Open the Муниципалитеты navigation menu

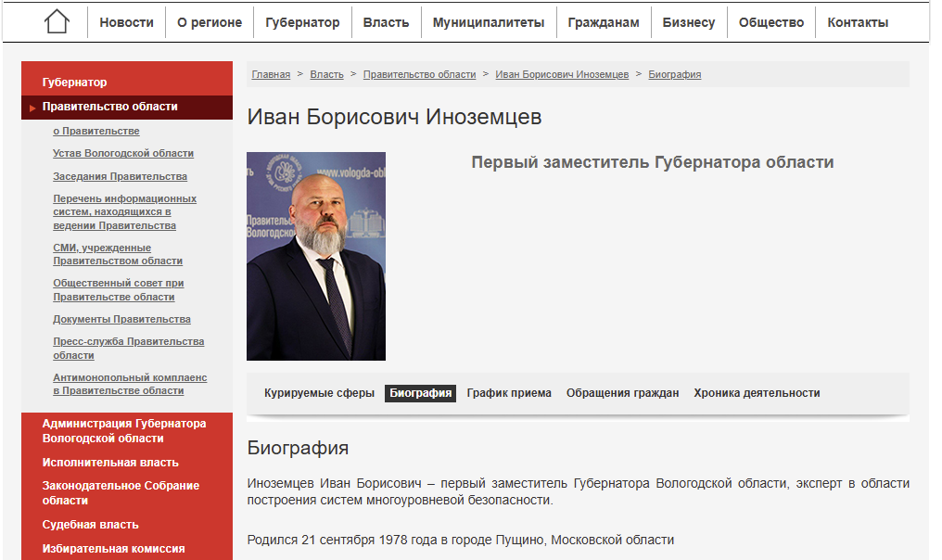pyautogui.click(x=489, y=22)
